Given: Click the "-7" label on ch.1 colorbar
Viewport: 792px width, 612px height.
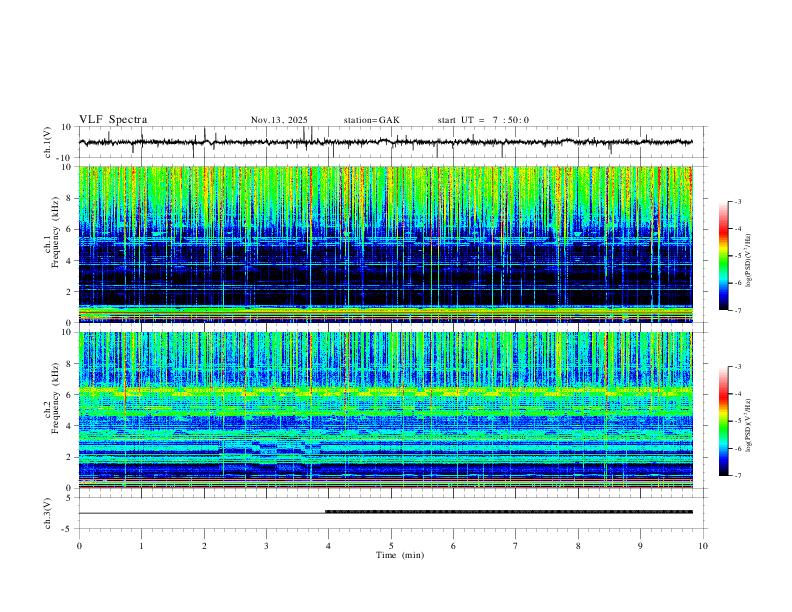Looking at the screenshot, I should [x=738, y=310].
